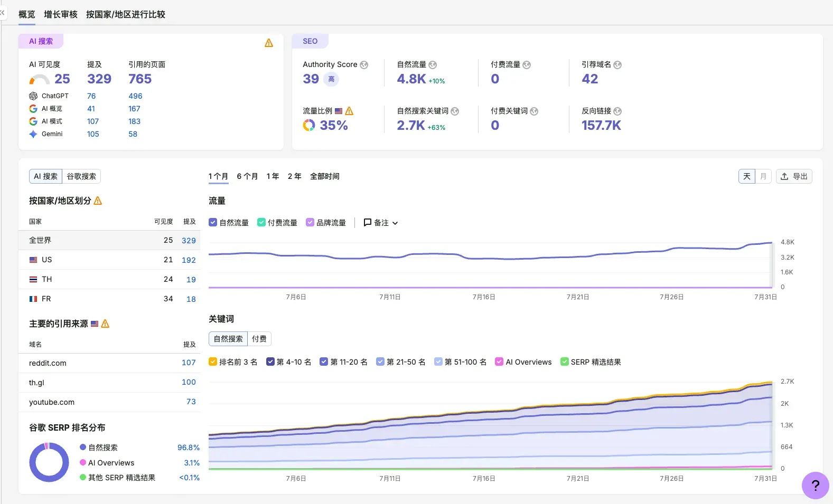Select the 2年 time range
This screenshot has height=504, width=833.
click(x=295, y=176)
